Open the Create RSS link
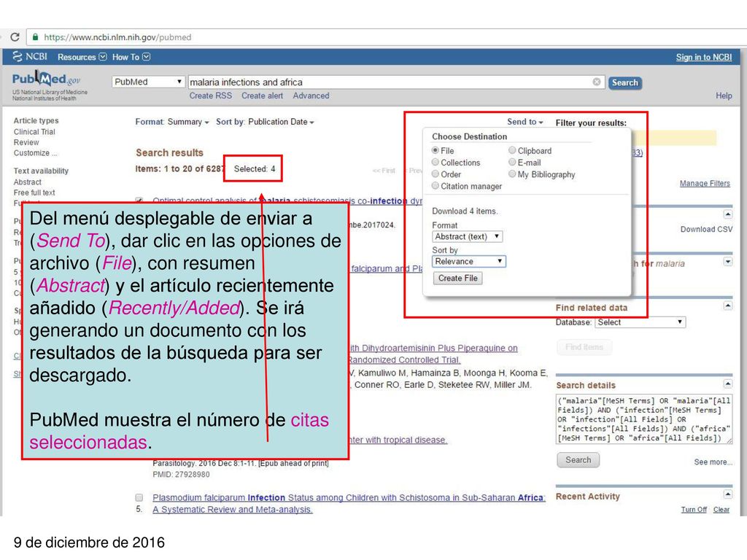This screenshot has width=747, height=560. point(211,96)
